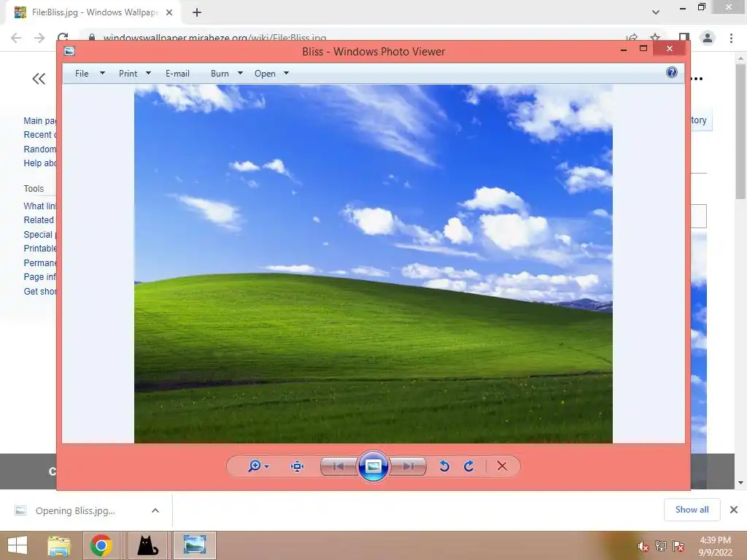Open a new Chrome tab
The width and height of the screenshot is (747, 560).
(197, 13)
